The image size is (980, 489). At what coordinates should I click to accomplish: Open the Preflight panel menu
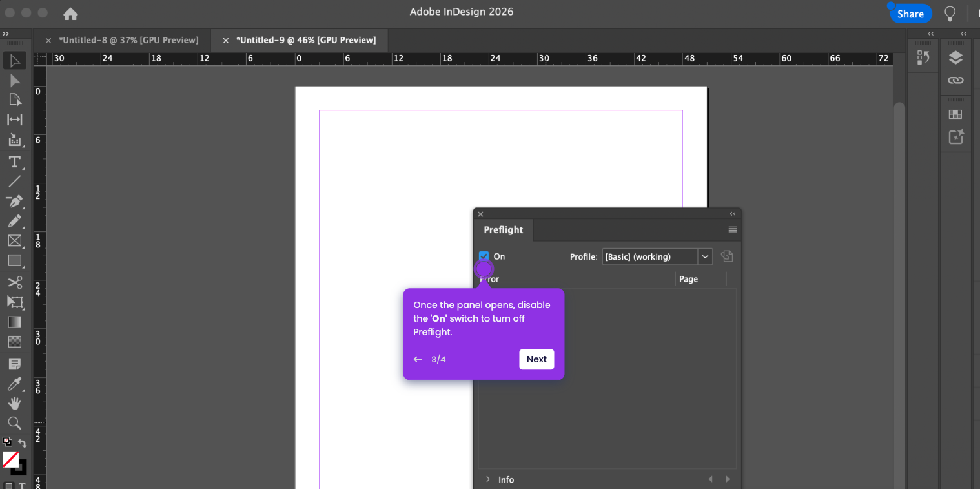733,229
